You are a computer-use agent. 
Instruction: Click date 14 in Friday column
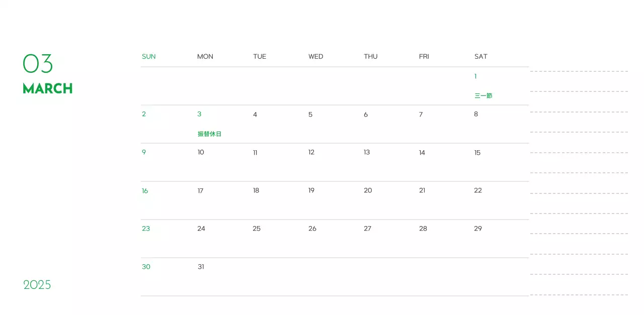pos(422,153)
